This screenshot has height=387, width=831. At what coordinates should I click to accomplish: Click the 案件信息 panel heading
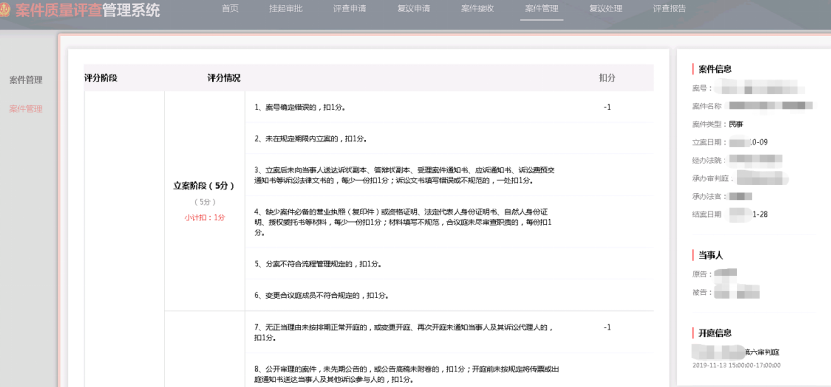(715, 69)
